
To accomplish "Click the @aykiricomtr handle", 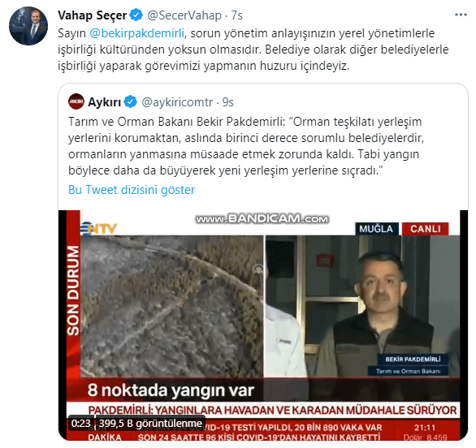I will coord(177,102).
